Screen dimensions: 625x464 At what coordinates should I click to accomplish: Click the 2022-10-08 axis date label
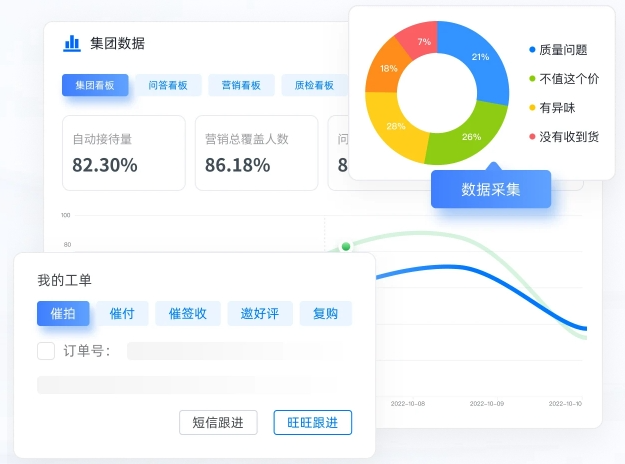coord(408,404)
